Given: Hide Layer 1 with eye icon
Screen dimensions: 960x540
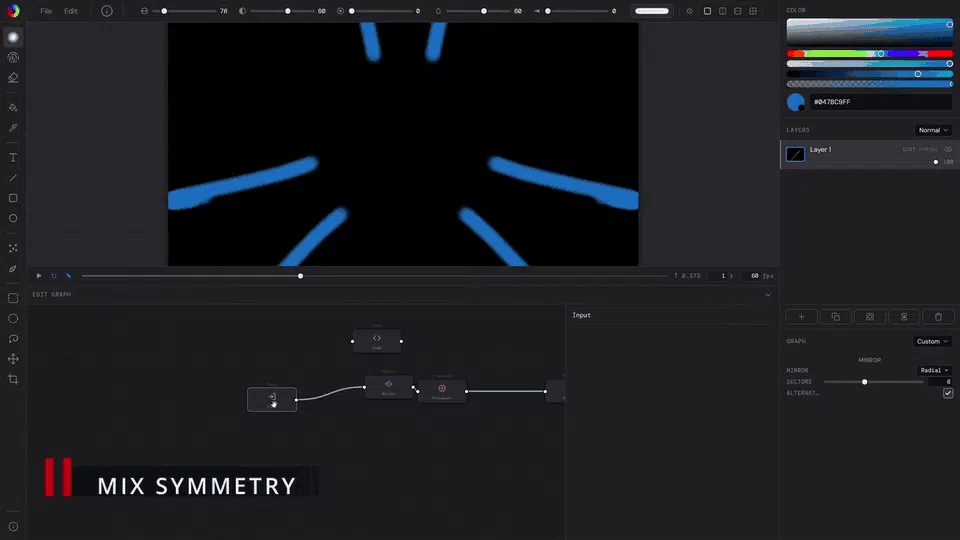Looking at the screenshot, I should [948, 149].
